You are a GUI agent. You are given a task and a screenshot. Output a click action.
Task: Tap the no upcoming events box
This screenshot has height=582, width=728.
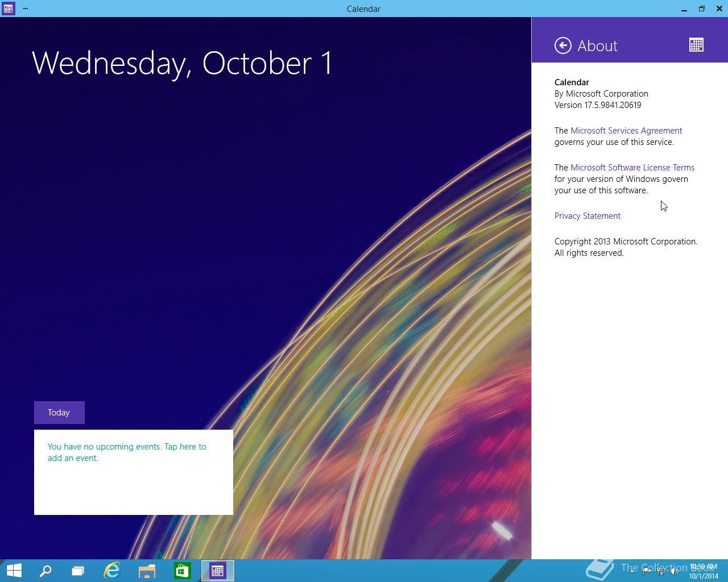pyautogui.click(x=134, y=472)
